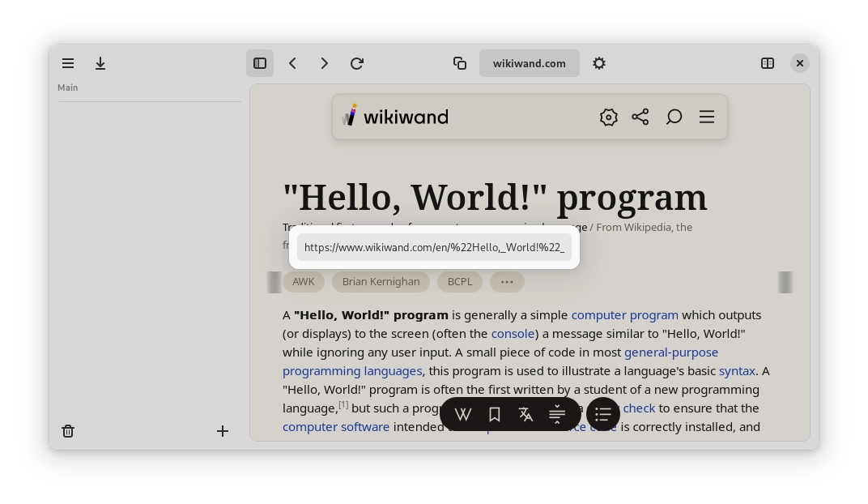
Task: Click the wikiwand.com address bar
Action: [x=529, y=63]
